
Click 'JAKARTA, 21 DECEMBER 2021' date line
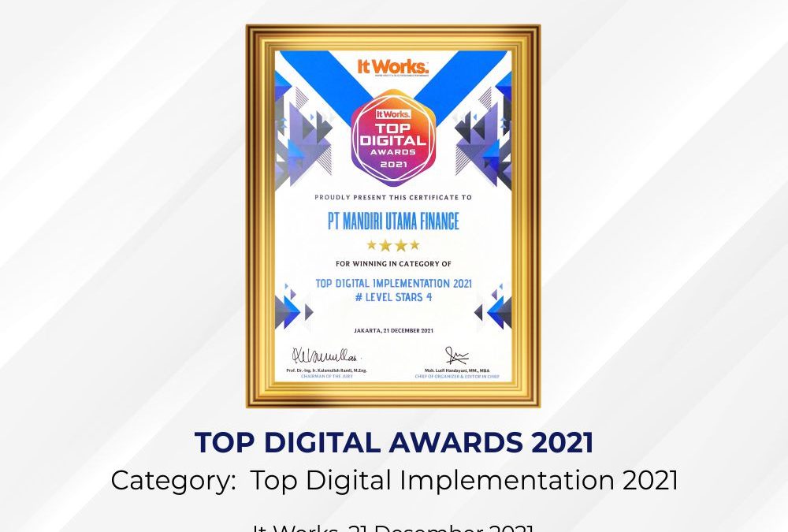point(393,331)
